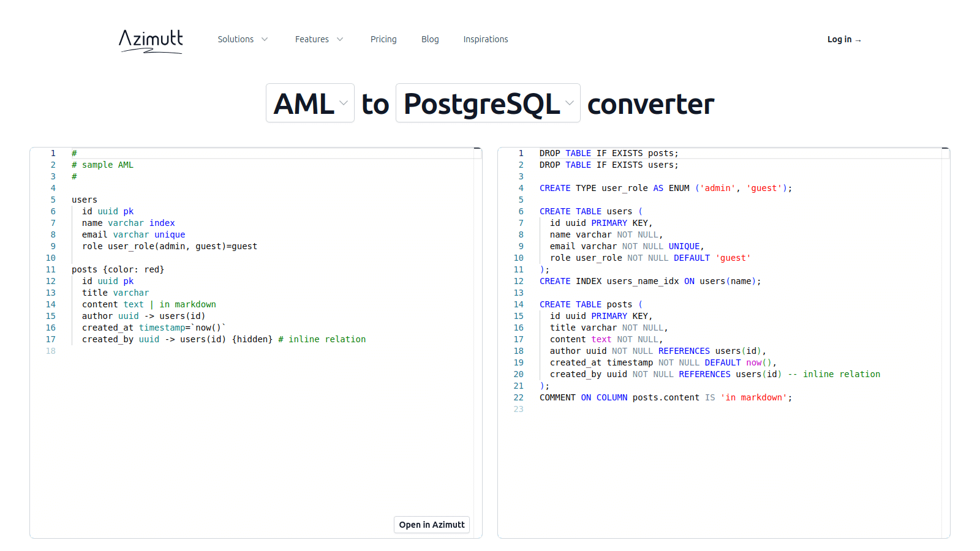980x551 pixels.
Task: Open the Inspirations page
Action: click(486, 39)
